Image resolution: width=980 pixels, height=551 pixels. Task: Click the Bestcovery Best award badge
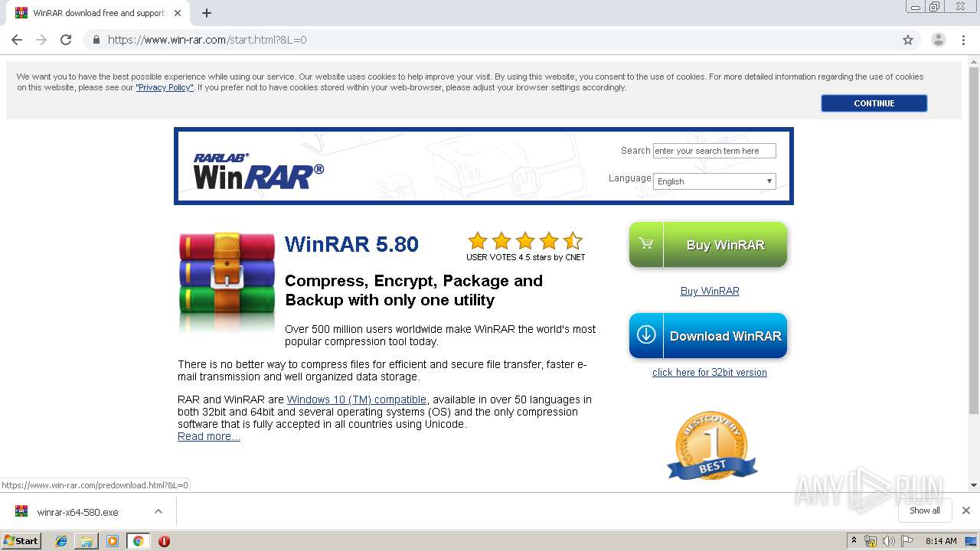tap(712, 447)
